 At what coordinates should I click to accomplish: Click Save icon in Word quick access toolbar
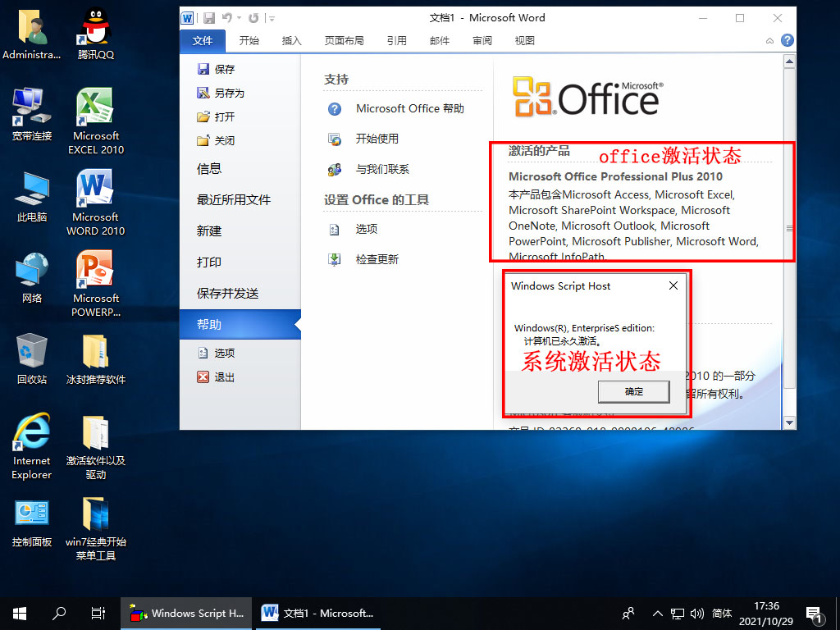[209, 18]
